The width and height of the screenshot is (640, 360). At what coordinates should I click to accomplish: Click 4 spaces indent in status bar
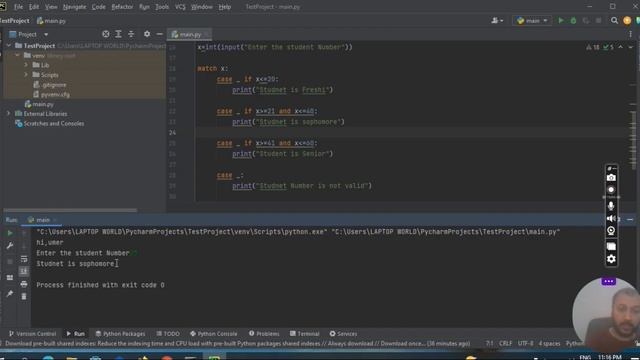[x=549, y=343]
